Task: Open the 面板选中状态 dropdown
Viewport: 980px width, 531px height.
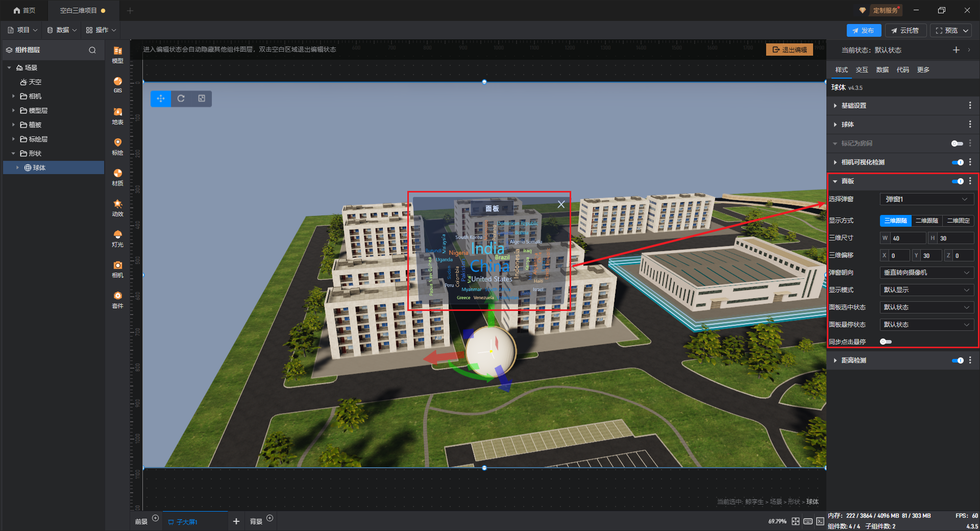Action: tap(927, 307)
